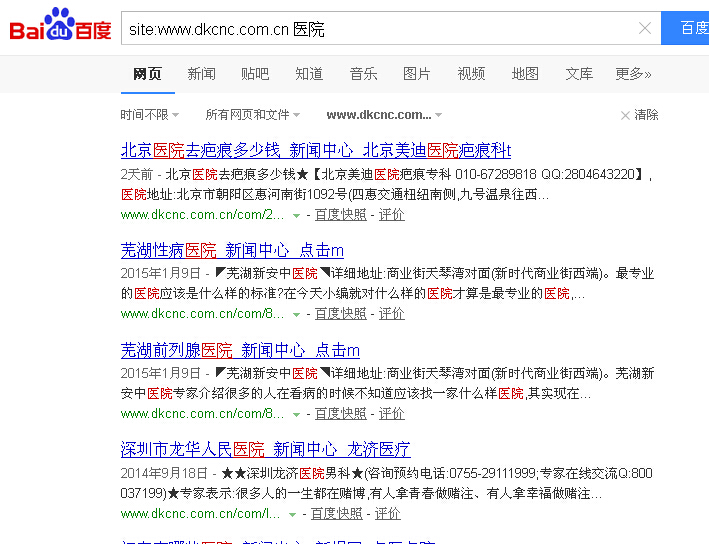Click the snippet date 2014年9月18日
The height and width of the screenshot is (544, 709).
tap(164, 473)
